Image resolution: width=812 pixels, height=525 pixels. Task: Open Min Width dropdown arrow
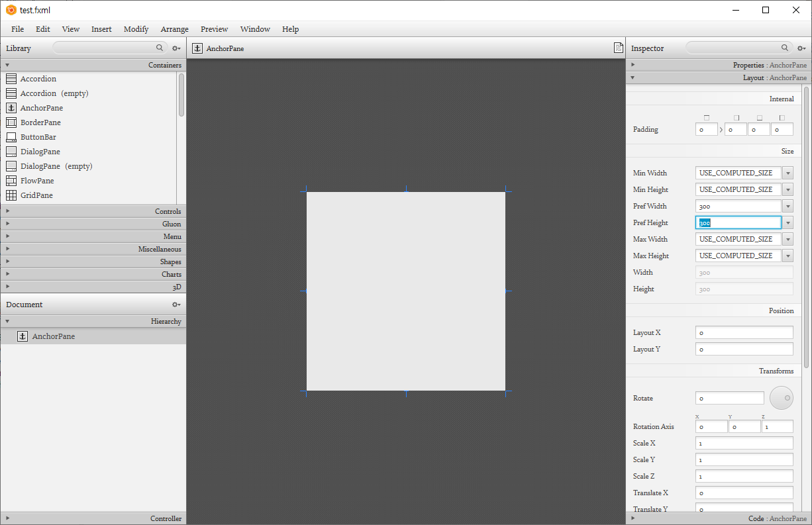pos(787,173)
